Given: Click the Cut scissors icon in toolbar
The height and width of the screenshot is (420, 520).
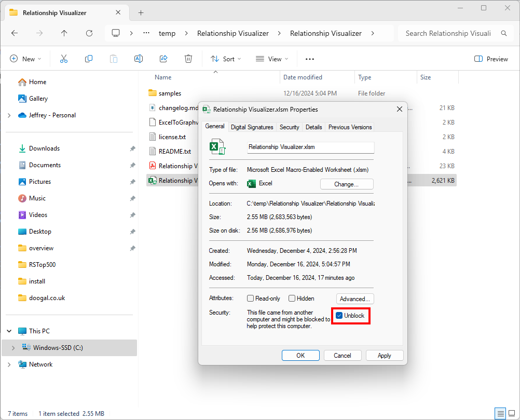Looking at the screenshot, I should [64, 59].
